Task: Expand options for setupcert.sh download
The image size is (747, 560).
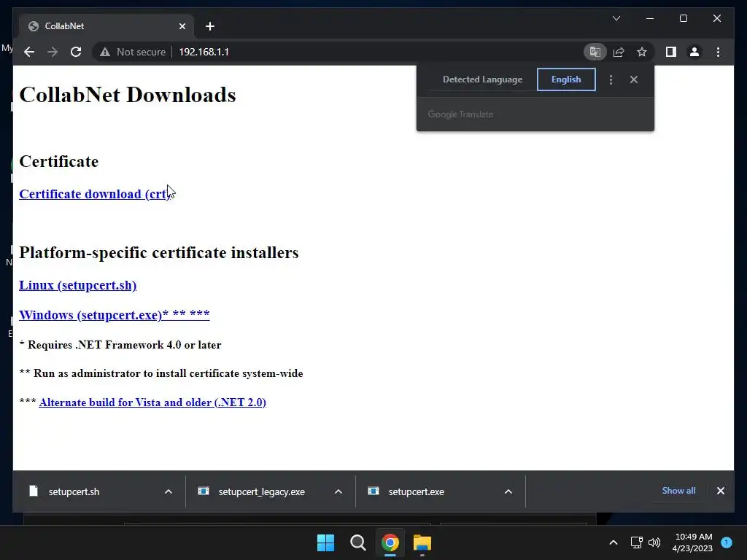Action: pyautogui.click(x=169, y=491)
